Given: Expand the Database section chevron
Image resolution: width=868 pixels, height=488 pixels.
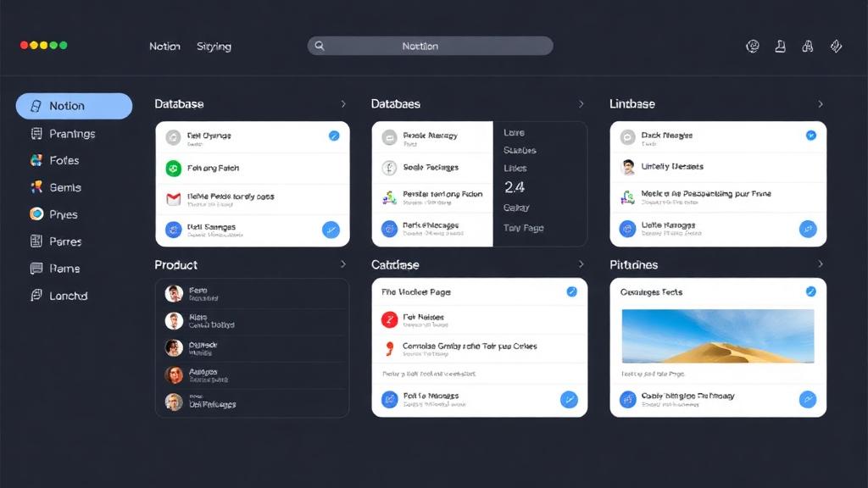Looking at the screenshot, I should pyautogui.click(x=344, y=103).
